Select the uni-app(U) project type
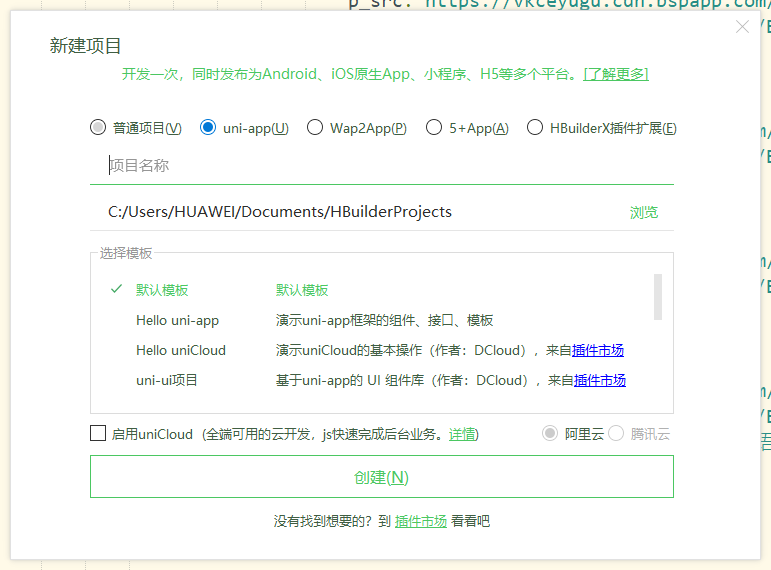 pos(208,127)
